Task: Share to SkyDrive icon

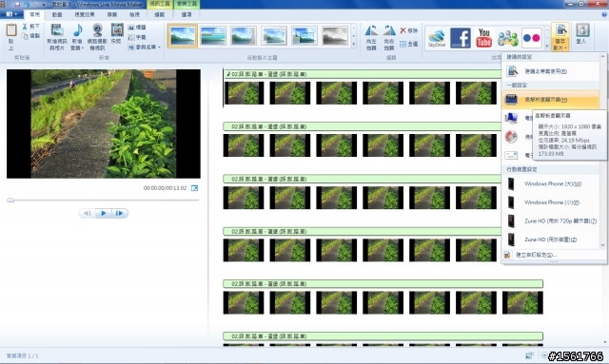Action: [437, 38]
